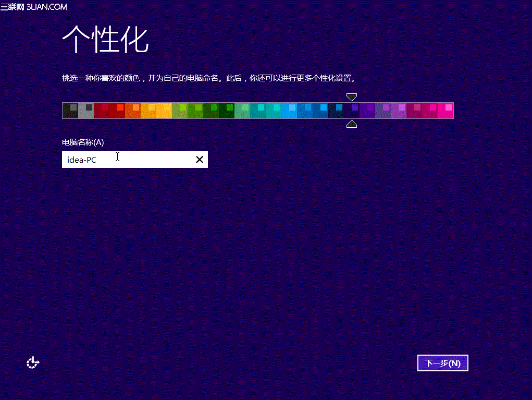The image size is (532, 400).
Task: Open the Ease of Access menu icon
Action: [32, 362]
